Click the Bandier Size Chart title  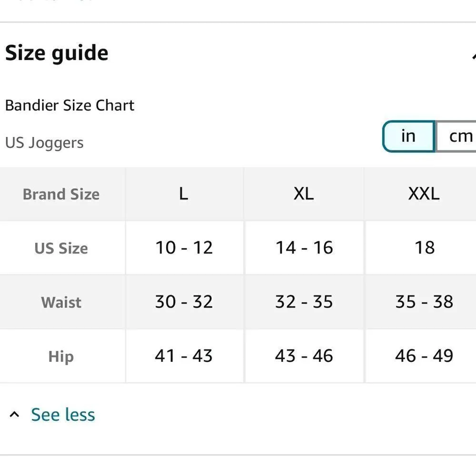click(69, 105)
